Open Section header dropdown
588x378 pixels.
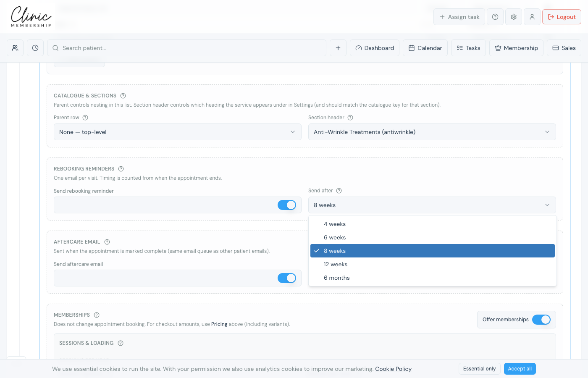tap(432, 132)
